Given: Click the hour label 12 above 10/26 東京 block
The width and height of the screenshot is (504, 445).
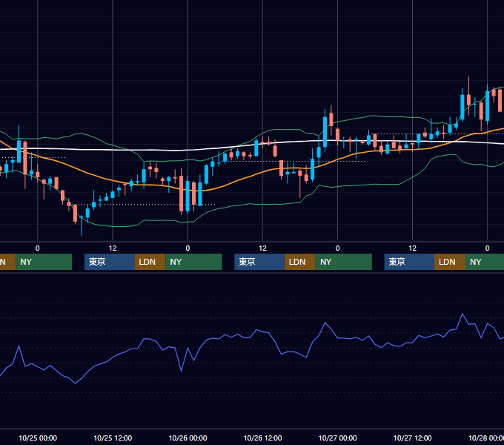Looking at the screenshot, I should [262, 248].
